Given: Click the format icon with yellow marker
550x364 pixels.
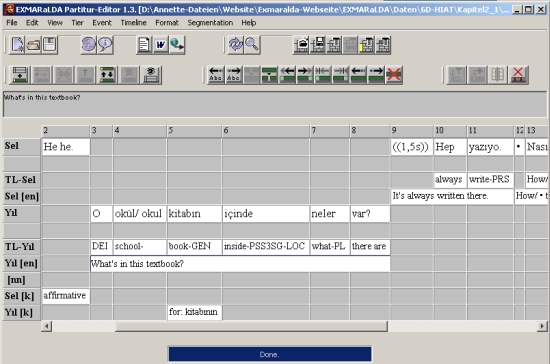Looking at the screenshot, I should click(x=367, y=45).
